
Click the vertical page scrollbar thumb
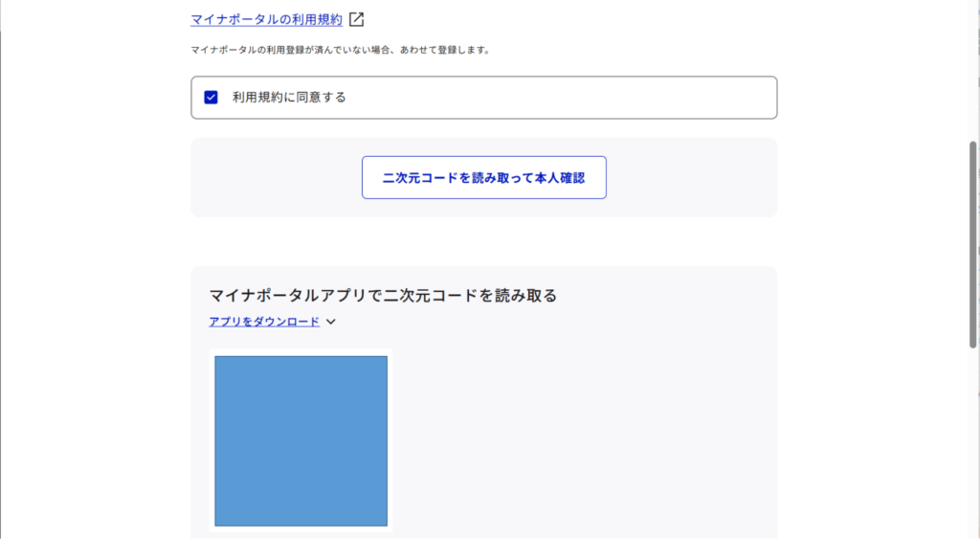point(973,244)
